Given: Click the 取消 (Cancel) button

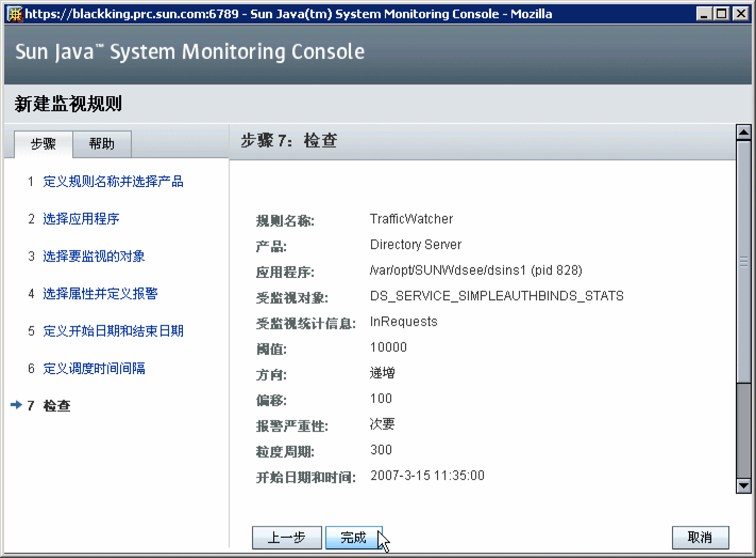Looking at the screenshot, I should pos(700,538).
